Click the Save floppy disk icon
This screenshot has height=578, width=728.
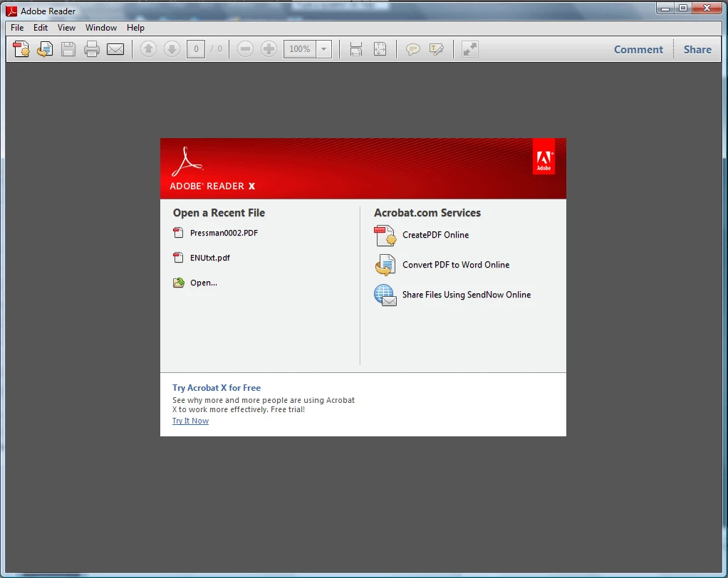[x=68, y=49]
